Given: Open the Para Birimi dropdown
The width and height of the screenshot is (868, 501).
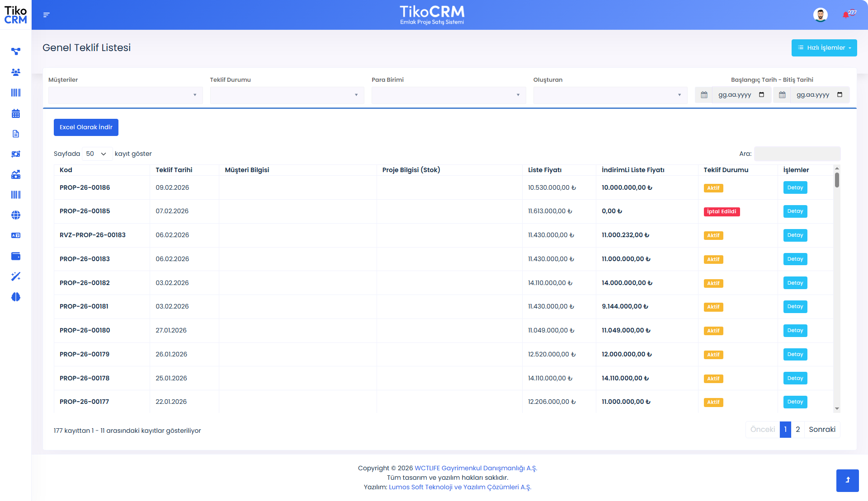Looking at the screenshot, I should (x=448, y=95).
